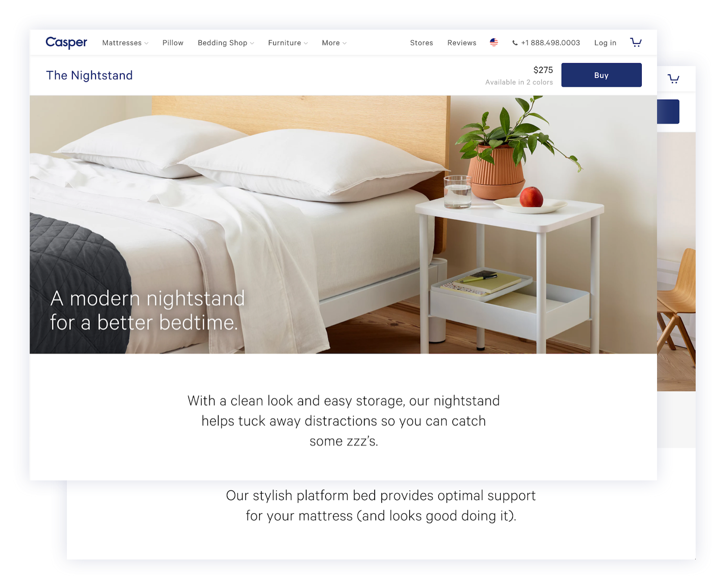Screen dimensions: 728x586
Task: Click the modern nightstand headline text
Action: 147,310
